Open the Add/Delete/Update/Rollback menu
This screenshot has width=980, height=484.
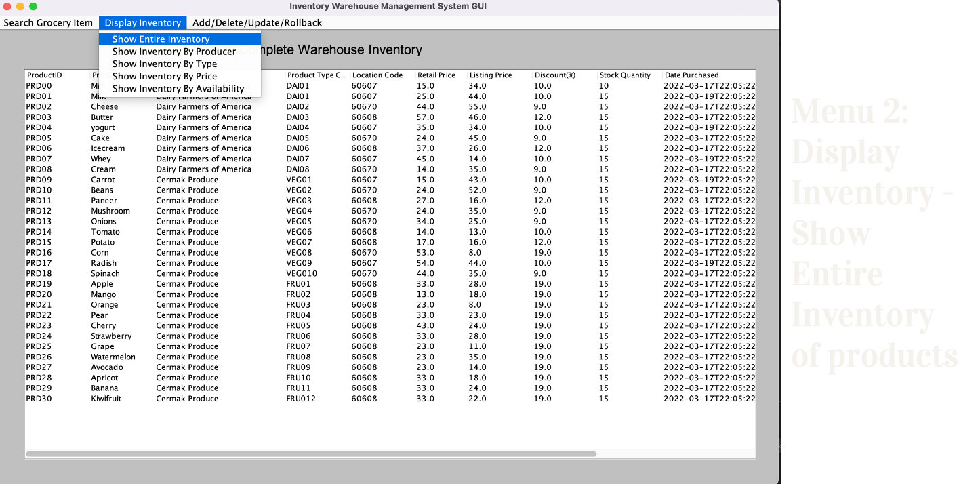tap(257, 23)
